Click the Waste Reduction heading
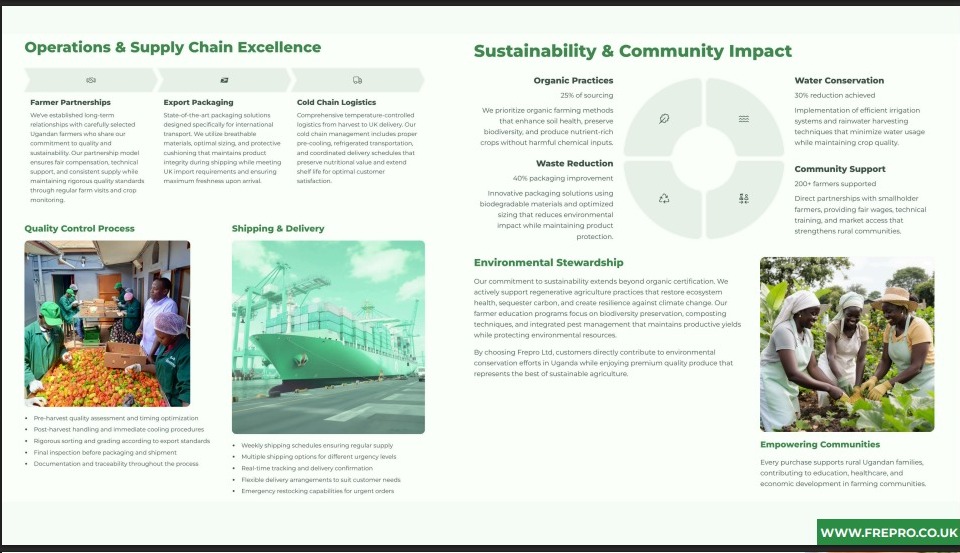 pyautogui.click(x=574, y=163)
